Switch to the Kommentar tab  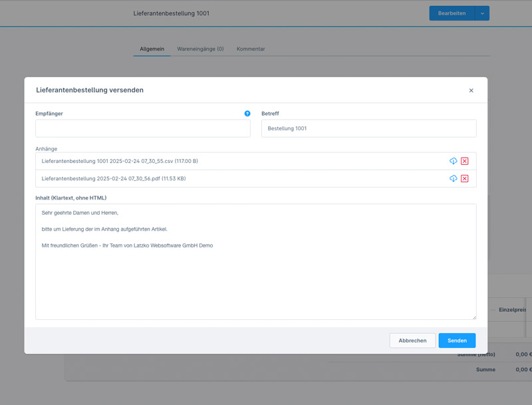tap(251, 49)
